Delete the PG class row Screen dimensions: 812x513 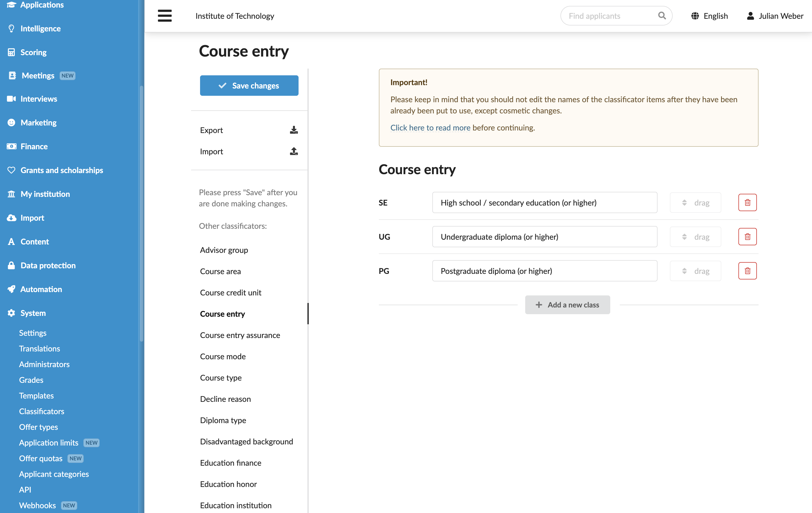point(747,271)
